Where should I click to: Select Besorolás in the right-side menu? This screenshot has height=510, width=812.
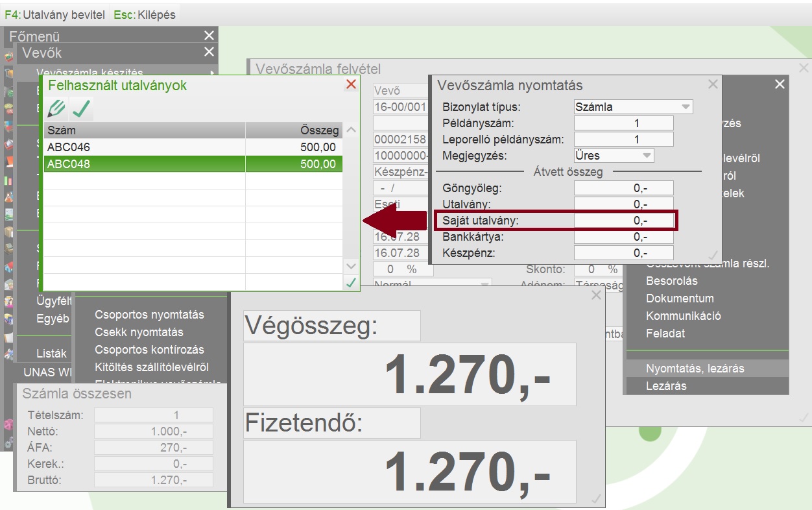672,281
